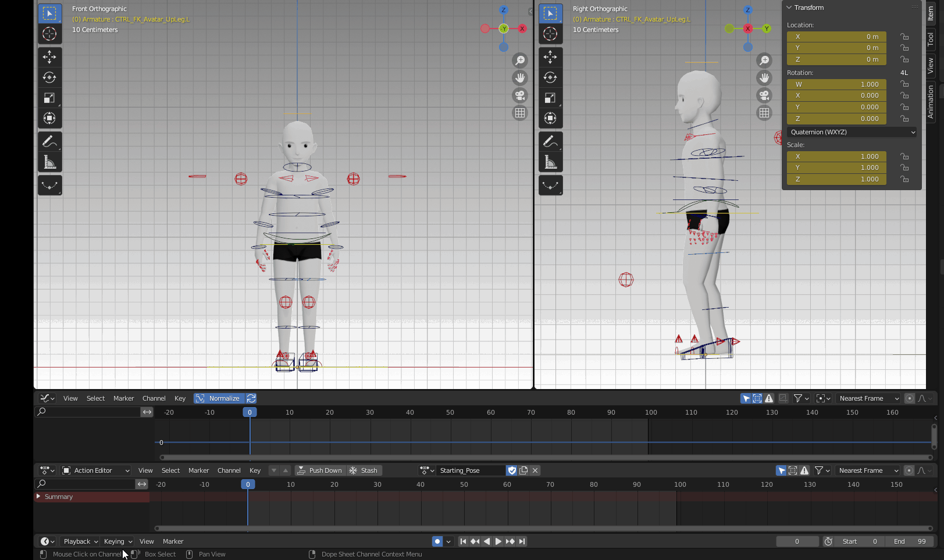Open the Action Editor mode dropdown

[96, 470]
